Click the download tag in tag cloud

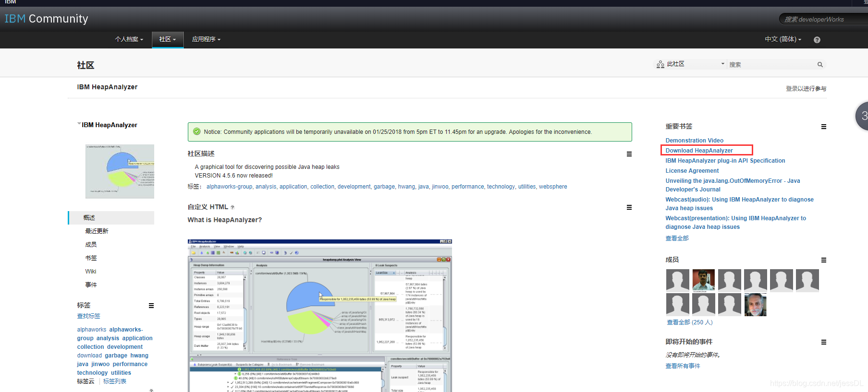tap(89, 356)
